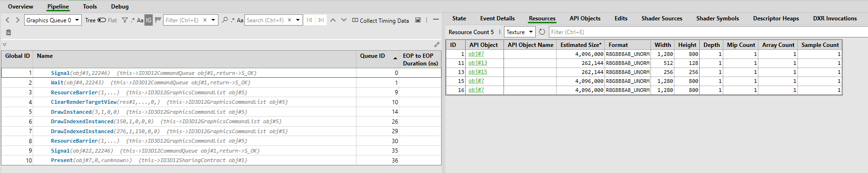Clear the pipeline filter text
The height and width of the screenshot is (173, 868).
pos(205,20)
